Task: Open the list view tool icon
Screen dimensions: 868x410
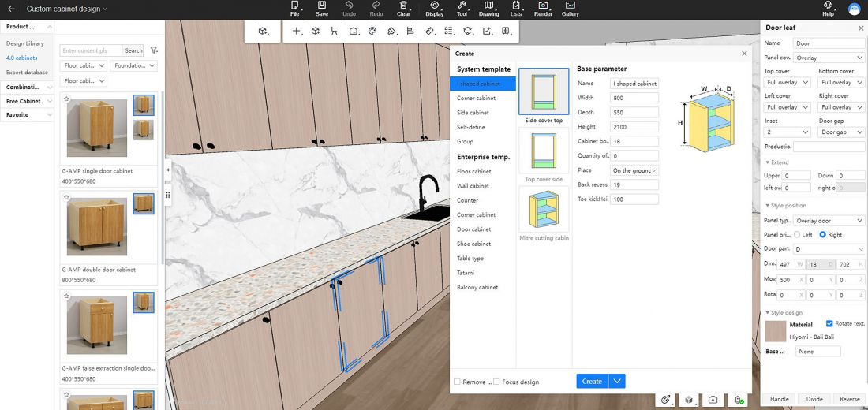Action: click(x=449, y=31)
